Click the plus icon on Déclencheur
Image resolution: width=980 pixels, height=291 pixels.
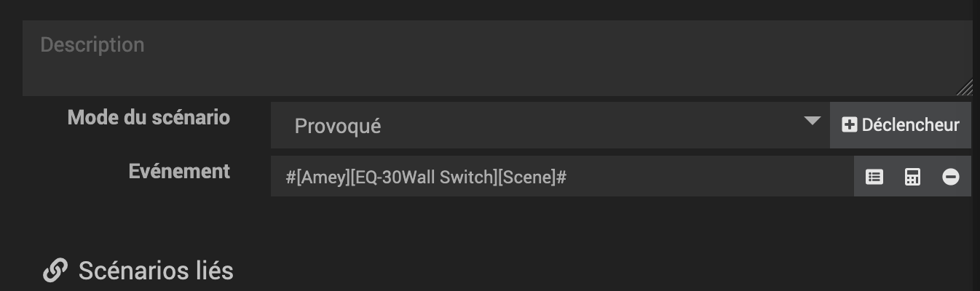click(x=849, y=125)
